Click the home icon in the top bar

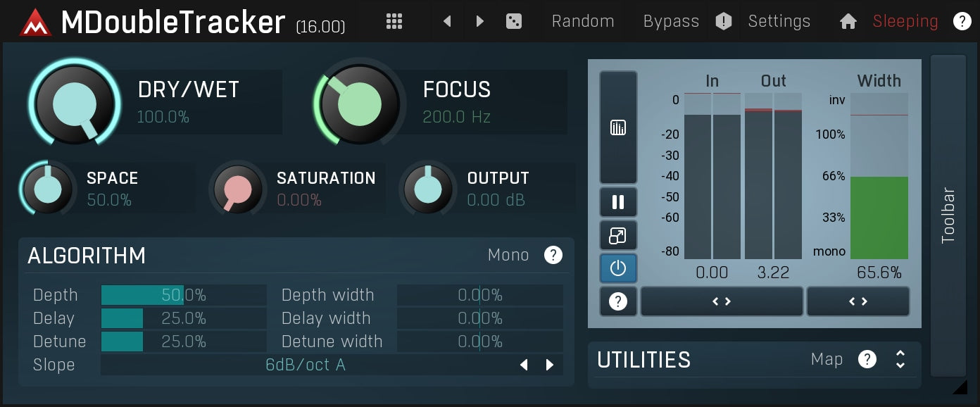point(848,21)
